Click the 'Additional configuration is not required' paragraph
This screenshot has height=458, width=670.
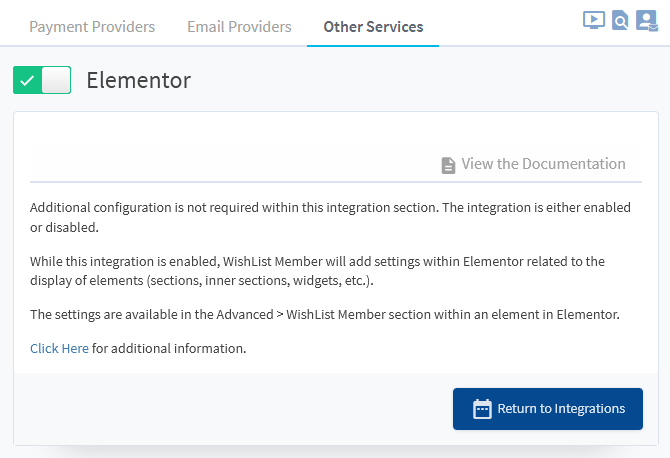(330, 217)
